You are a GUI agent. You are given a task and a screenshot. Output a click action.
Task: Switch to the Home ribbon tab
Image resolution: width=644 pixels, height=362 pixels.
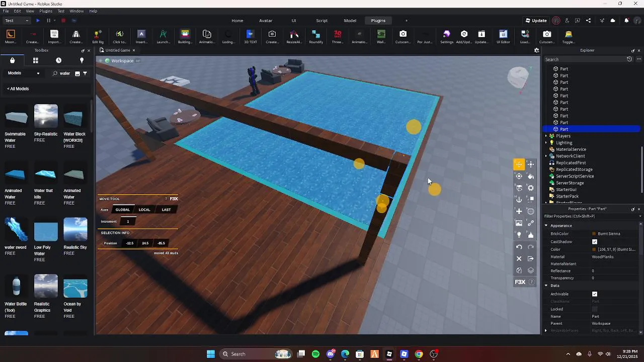237,21
